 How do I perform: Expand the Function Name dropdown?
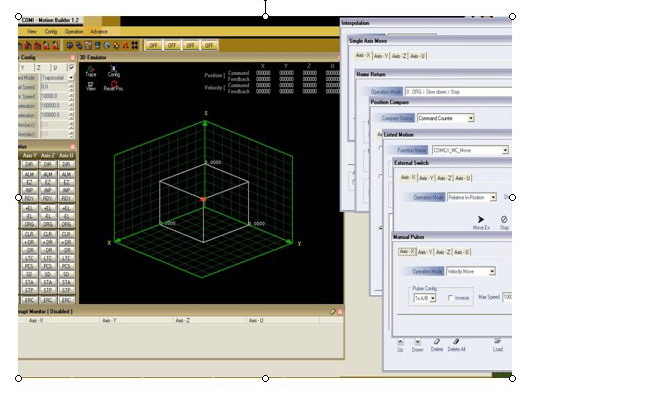click(x=469, y=150)
